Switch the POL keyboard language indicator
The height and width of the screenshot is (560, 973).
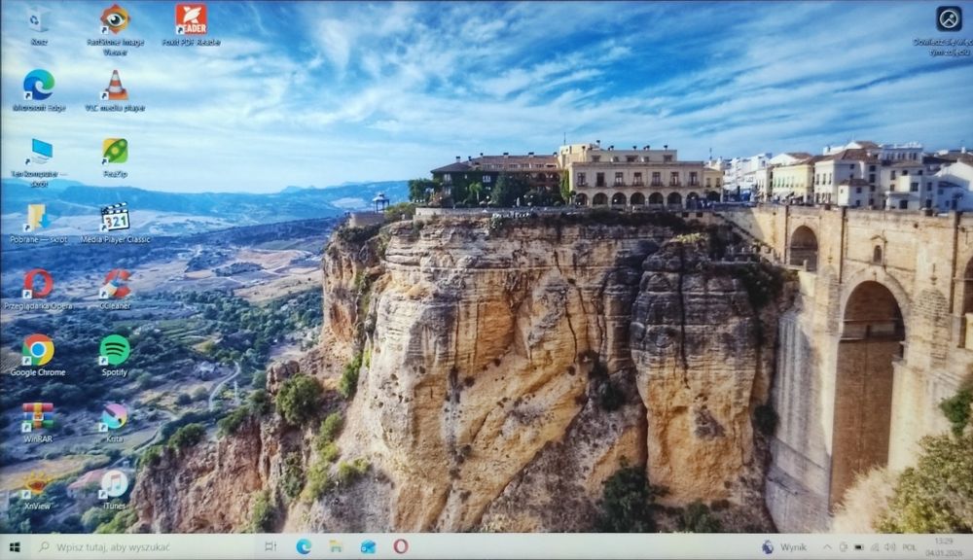point(910,547)
